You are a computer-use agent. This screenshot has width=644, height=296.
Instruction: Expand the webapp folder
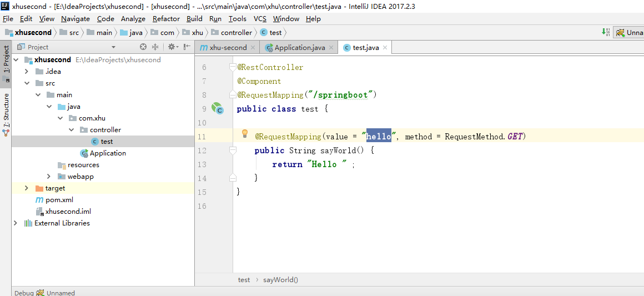click(x=49, y=177)
